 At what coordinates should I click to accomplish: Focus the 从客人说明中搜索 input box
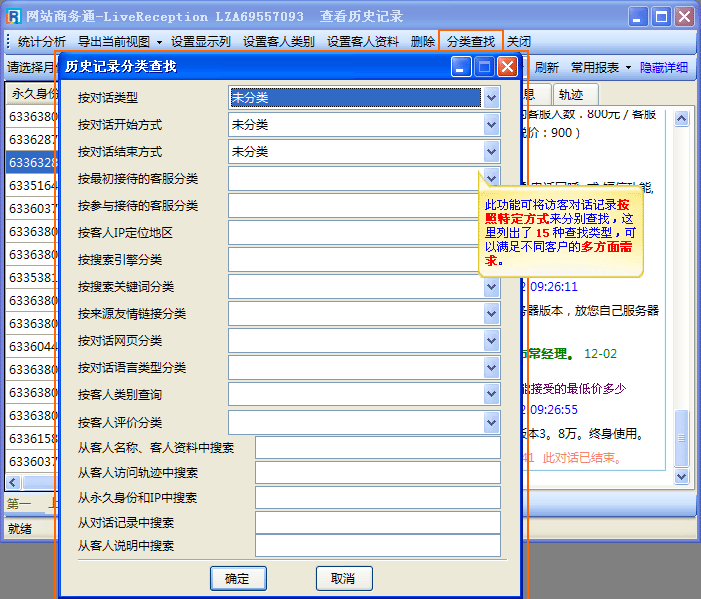pyautogui.click(x=377, y=546)
